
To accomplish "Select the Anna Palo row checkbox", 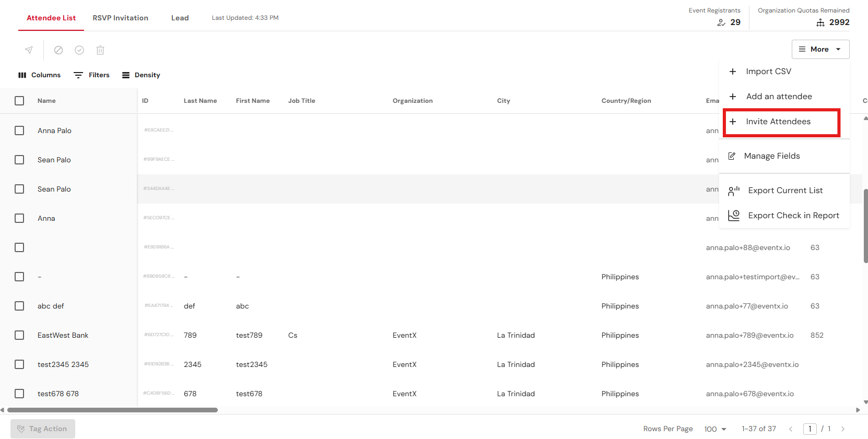I will 19,130.
